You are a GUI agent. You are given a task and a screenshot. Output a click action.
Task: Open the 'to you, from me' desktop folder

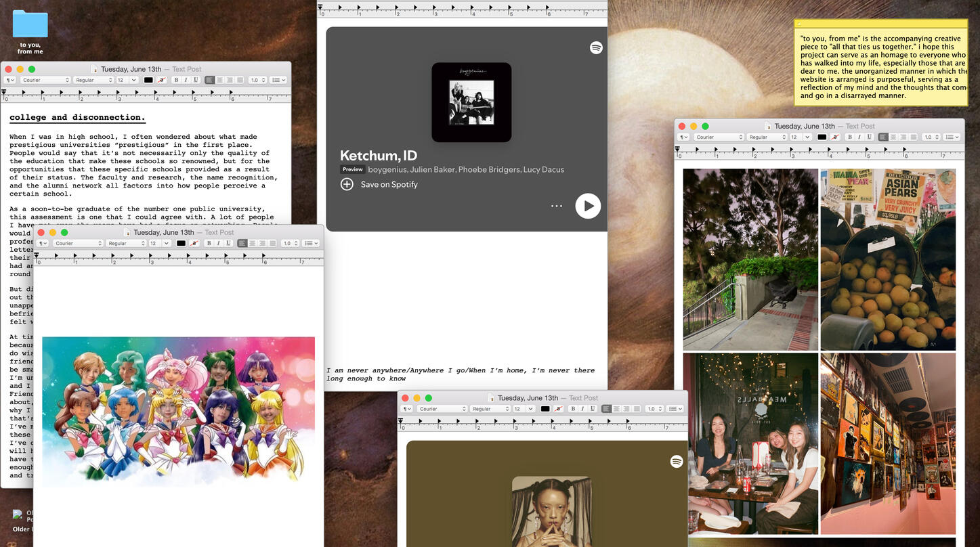pos(30,25)
